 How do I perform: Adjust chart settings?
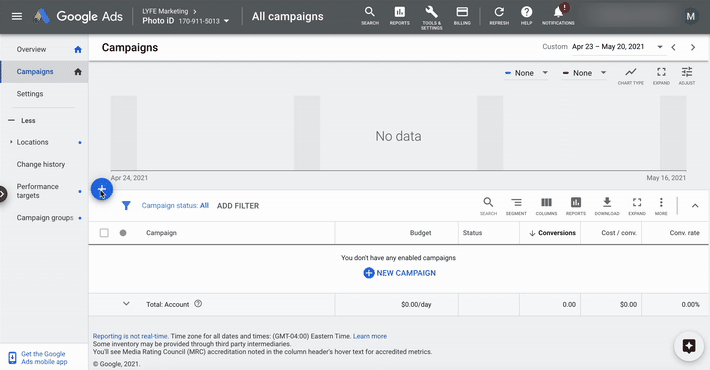(687, 76)
